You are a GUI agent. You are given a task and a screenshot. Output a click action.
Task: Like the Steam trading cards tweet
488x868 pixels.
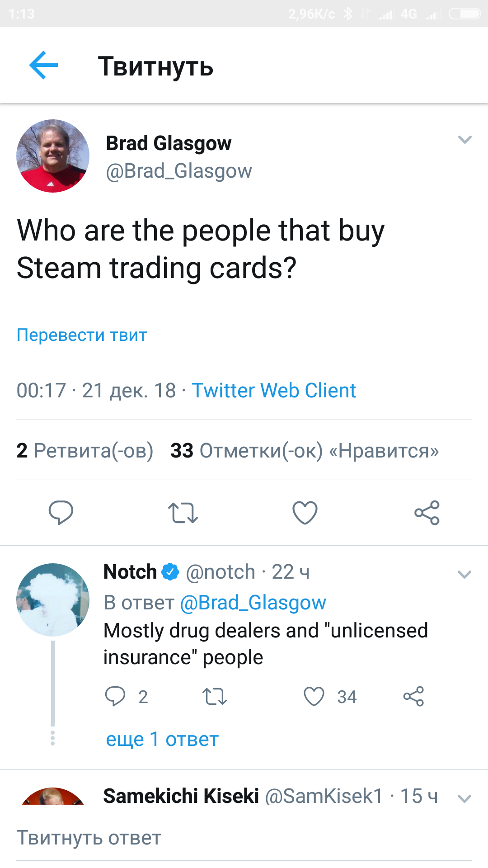tap(305, 513)
